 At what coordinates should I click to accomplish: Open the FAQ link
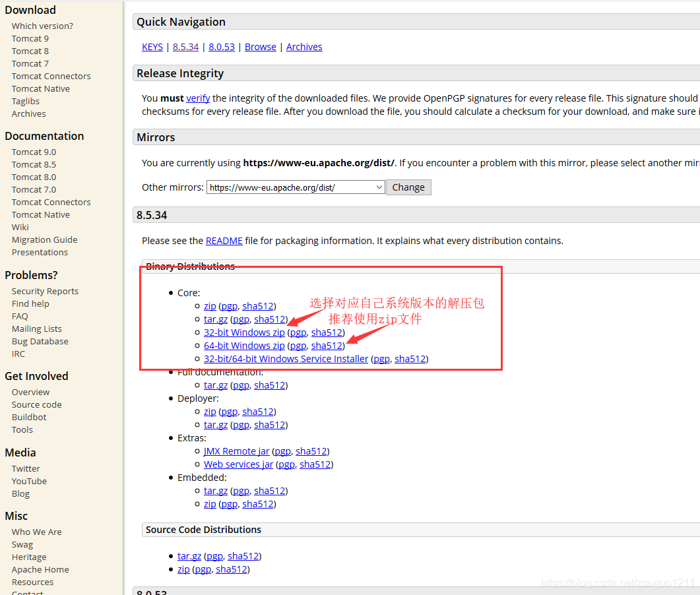[20, 316]
